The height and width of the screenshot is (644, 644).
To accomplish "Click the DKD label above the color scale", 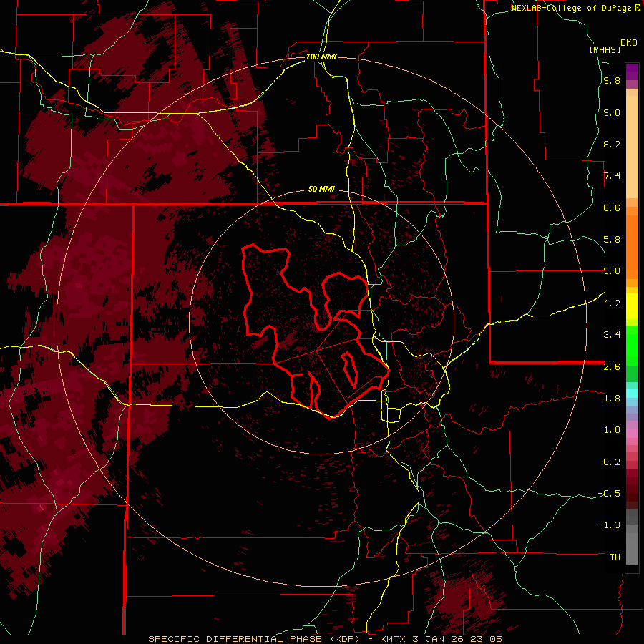I will point(629,43).
